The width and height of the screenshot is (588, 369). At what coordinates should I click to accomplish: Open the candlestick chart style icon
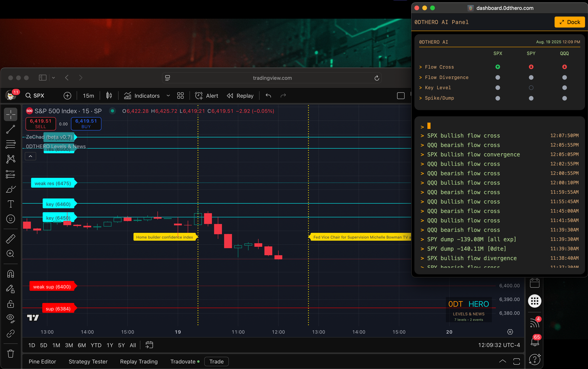click(109, 95)
